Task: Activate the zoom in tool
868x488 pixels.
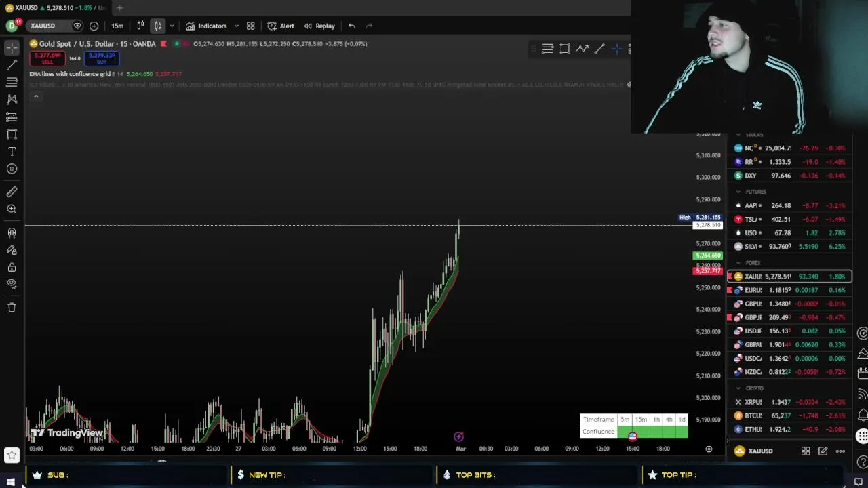Action: (x=12, y=209)
